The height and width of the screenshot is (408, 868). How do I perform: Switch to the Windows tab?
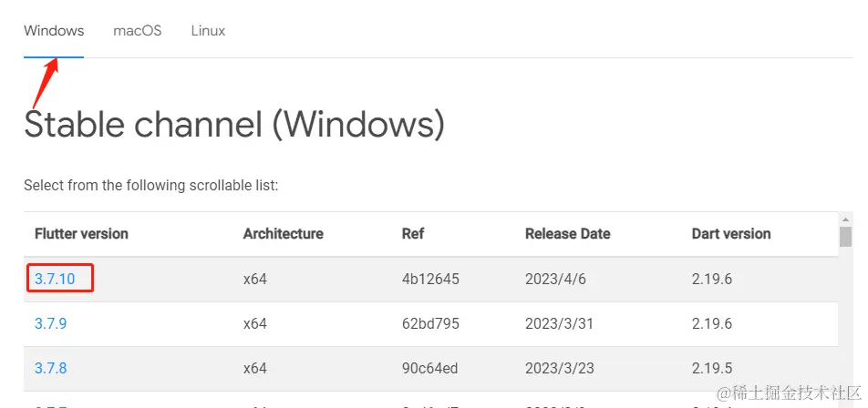point(54,31)
